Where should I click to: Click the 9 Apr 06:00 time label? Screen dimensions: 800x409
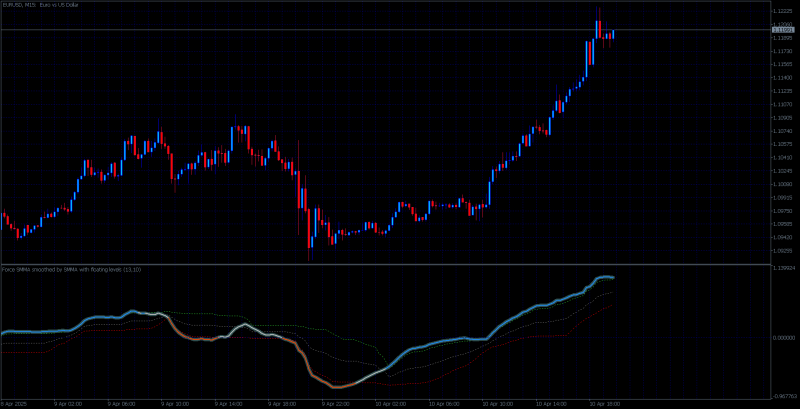pyautogui.click(x=122, y=404)
